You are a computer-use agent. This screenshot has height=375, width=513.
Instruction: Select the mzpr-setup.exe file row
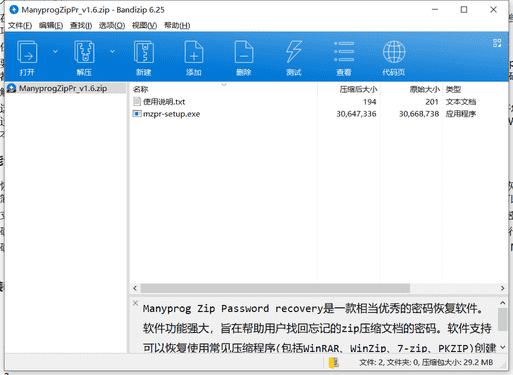tap(318, 114)
